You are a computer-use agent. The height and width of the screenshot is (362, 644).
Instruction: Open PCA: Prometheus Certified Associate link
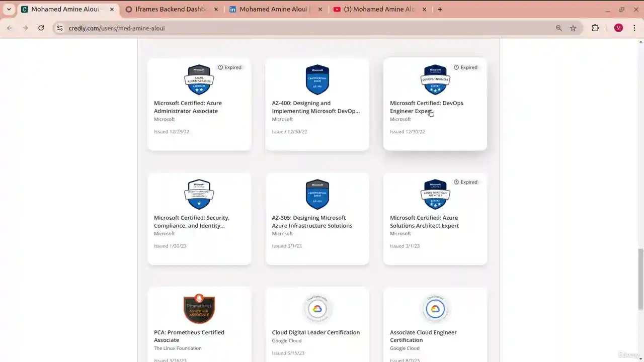tap(189, 336)
